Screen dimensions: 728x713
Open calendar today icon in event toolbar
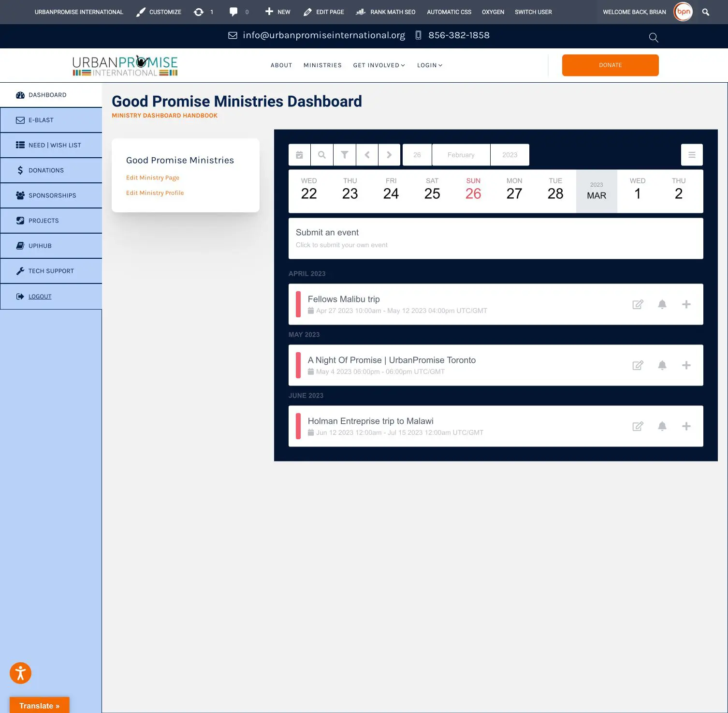tap(300, 155)
